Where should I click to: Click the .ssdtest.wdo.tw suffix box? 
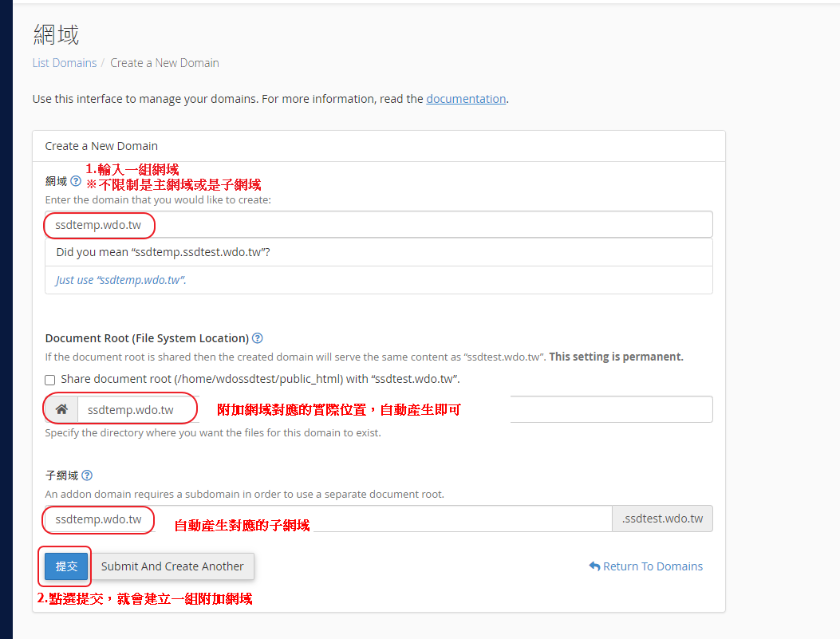coord(662,519)
